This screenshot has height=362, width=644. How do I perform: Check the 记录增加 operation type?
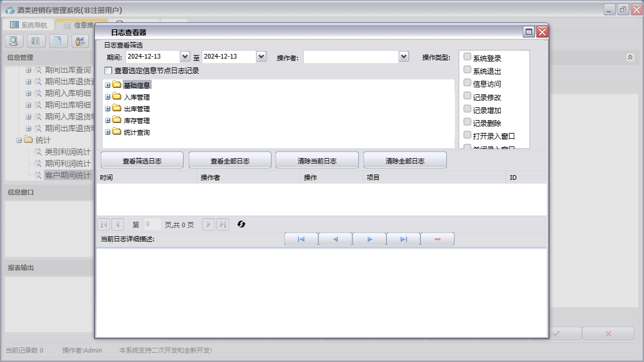point(467,108)
